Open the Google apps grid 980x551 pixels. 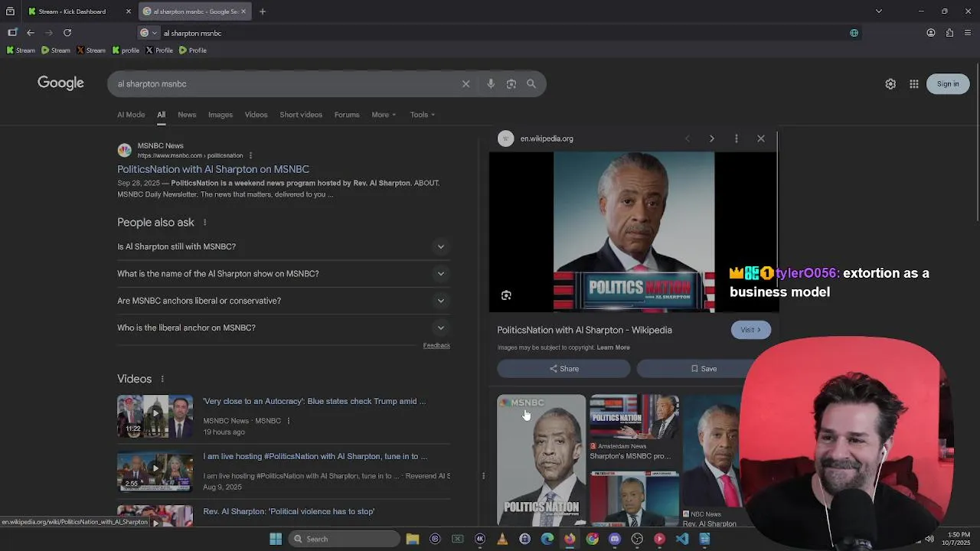(x=914, y=84)
